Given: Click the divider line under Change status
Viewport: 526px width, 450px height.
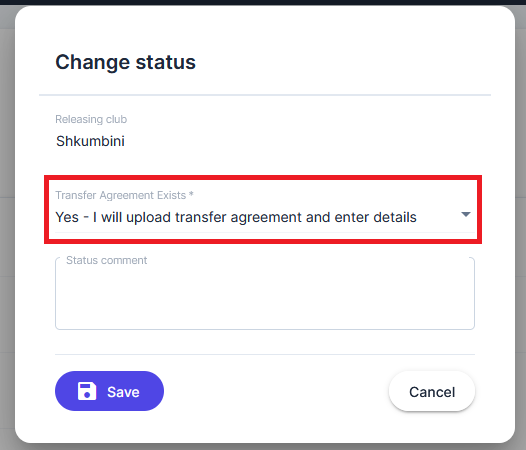Looking at the screenshot, I should [x=265, y=95].
